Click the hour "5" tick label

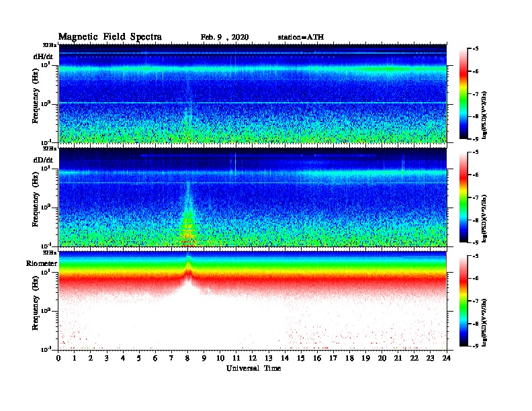139,359
